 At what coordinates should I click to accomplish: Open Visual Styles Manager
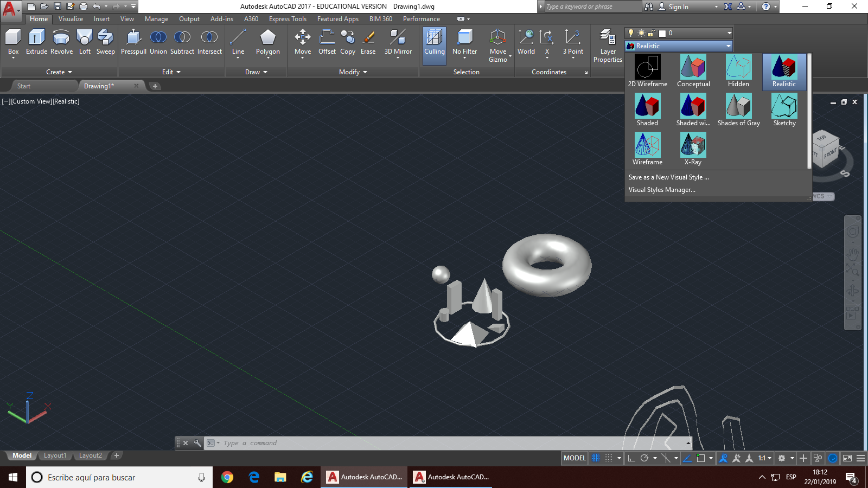click(x=662, y=190)
